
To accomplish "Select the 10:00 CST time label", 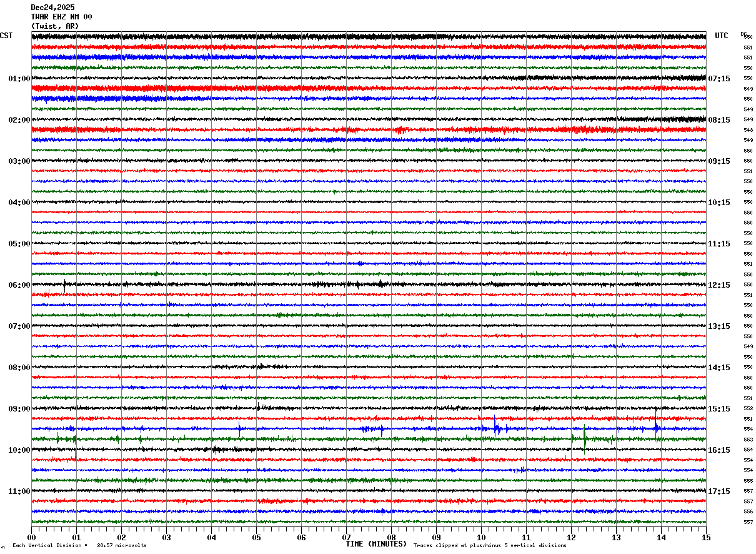I will [19, 450].
